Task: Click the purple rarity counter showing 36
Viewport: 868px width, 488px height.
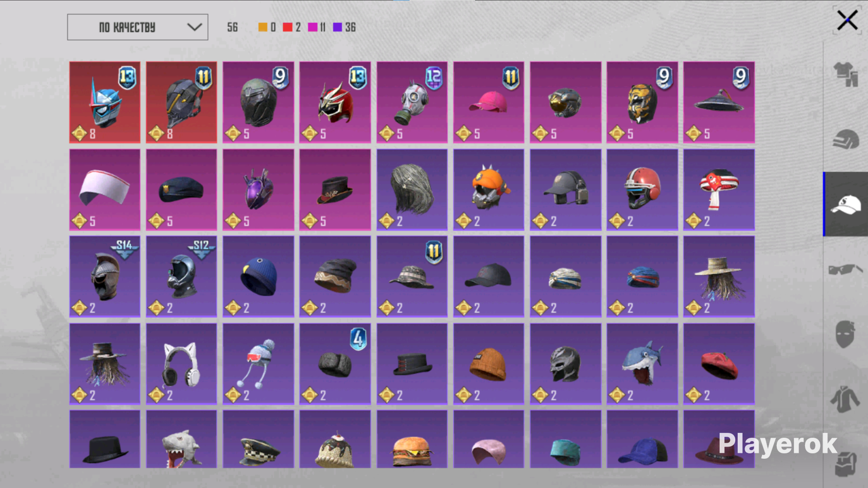Action: tap(344, 27)
